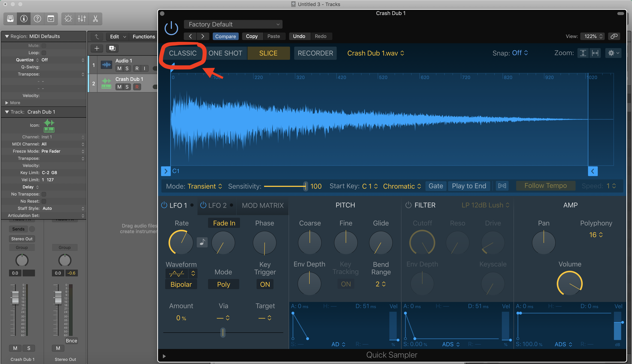The width and height of the screenshot is (632, 364).
Task: Click the reverse playback icon
Action: 502,186
